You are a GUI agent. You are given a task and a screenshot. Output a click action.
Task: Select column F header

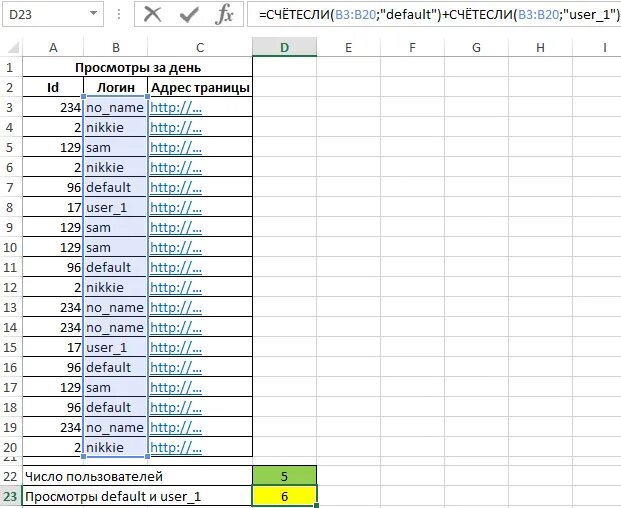click(412, 48)
